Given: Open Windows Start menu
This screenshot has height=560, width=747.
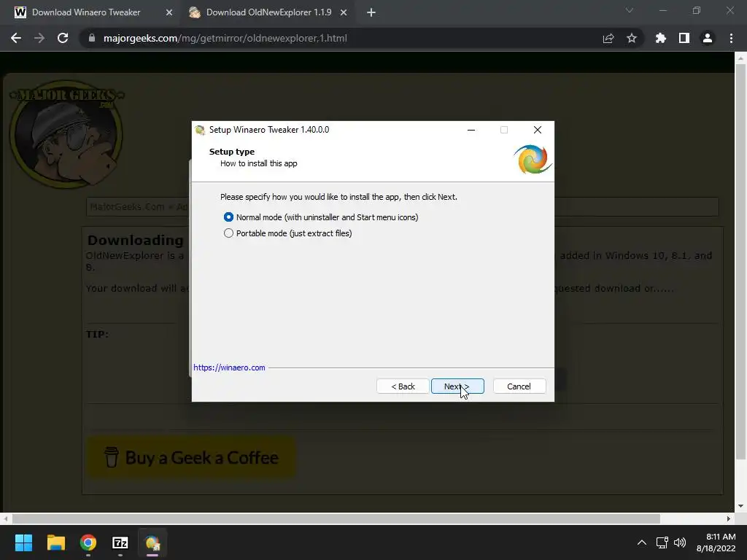Looking at the screenshot, I should point(23,542).
